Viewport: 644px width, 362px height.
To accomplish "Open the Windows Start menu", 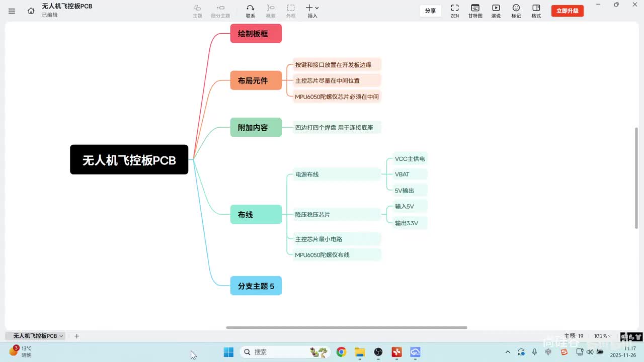I will pyautogui.click(x=228, y=352).
